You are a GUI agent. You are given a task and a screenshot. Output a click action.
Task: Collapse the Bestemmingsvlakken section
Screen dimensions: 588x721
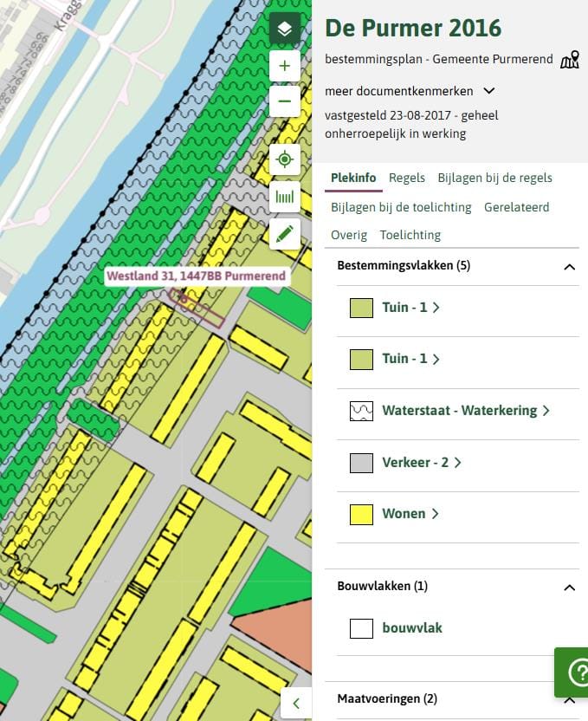pos(569,266)
